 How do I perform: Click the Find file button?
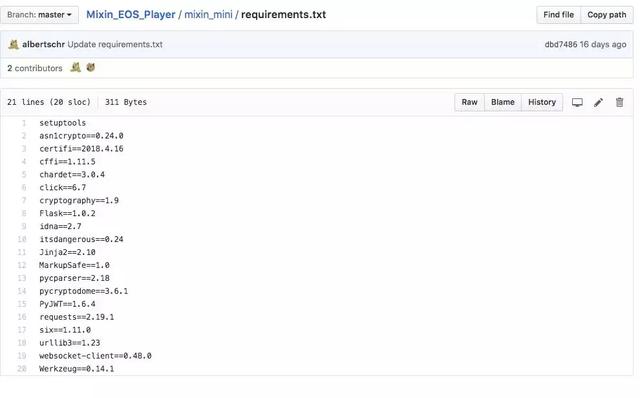558,15
